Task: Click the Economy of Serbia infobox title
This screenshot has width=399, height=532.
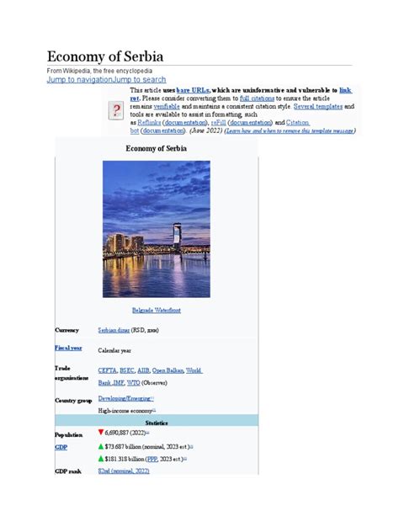Action: click(156, 148)
